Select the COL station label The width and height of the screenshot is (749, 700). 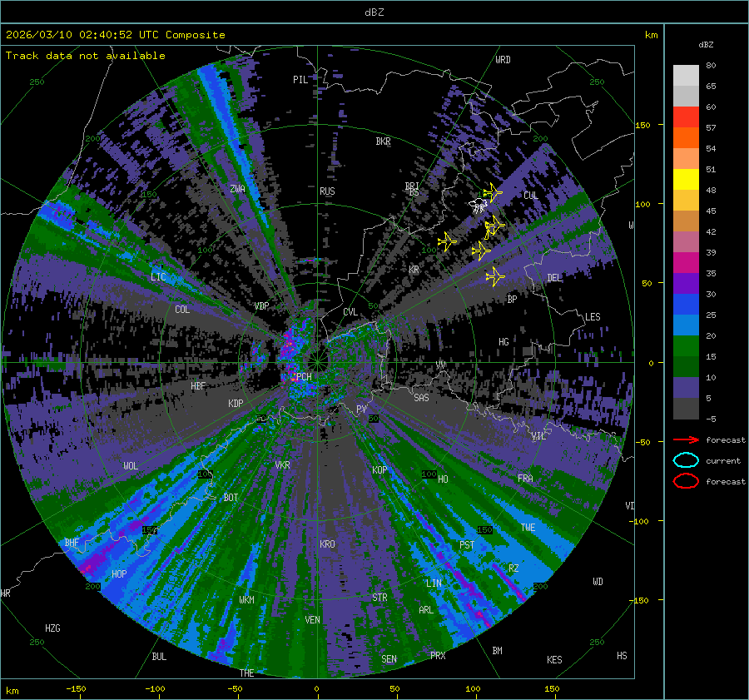[x=182, y=310]
